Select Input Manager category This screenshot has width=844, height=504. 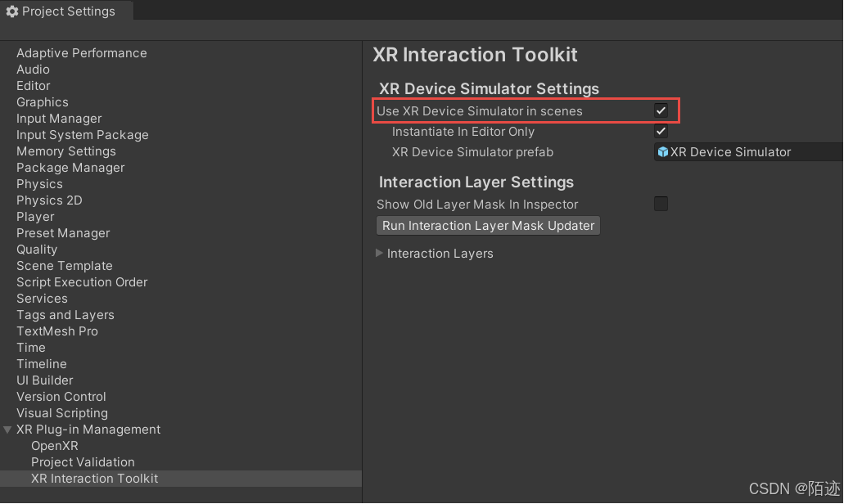tap(59, 119)
